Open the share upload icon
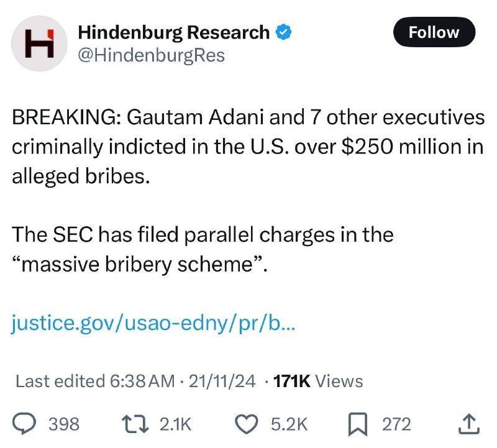Image resolution: width=497 pixels, height=448 pixels. pyautogui.click(x=469, y=424)
